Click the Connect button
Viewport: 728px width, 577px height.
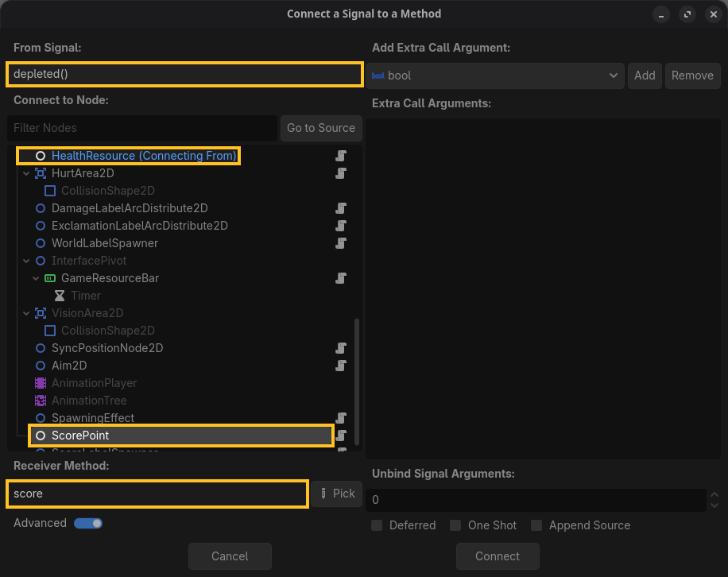[x=498, y=556]
